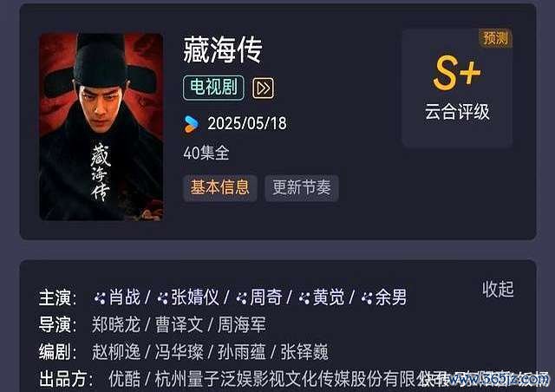Switch to the 更新节奏 tab
The width and height of the screenshot is (555, 392).
click(302, 187)
